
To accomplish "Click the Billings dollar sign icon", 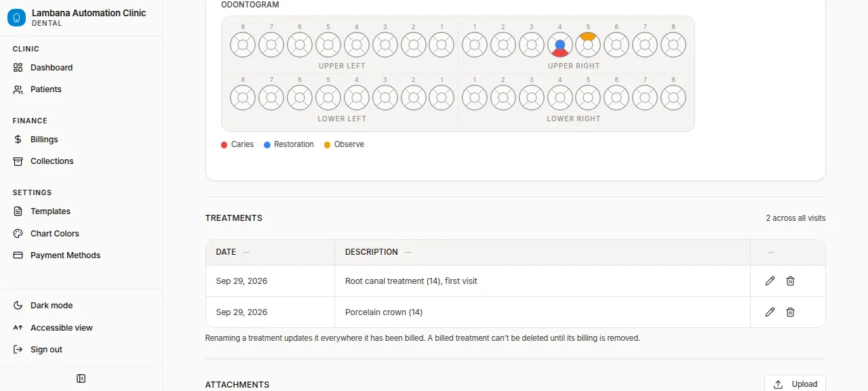I will pos(18,140).
